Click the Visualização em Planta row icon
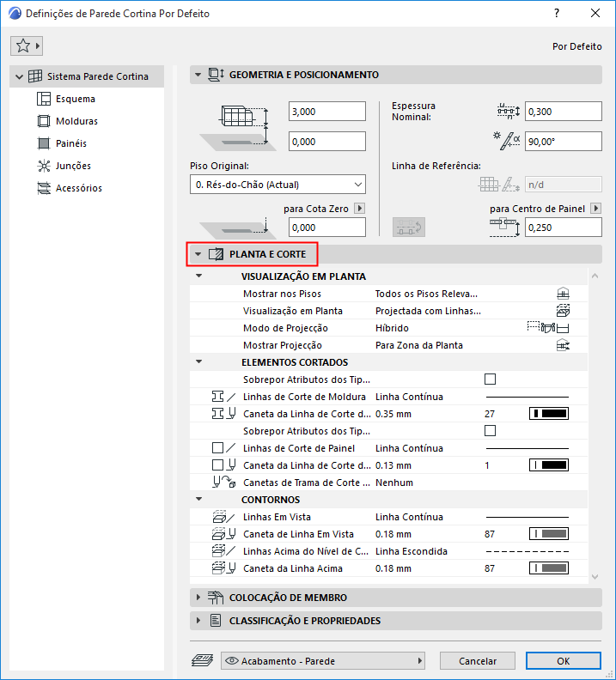Viewport: 616px width, 680px height. tap(563, 311)
